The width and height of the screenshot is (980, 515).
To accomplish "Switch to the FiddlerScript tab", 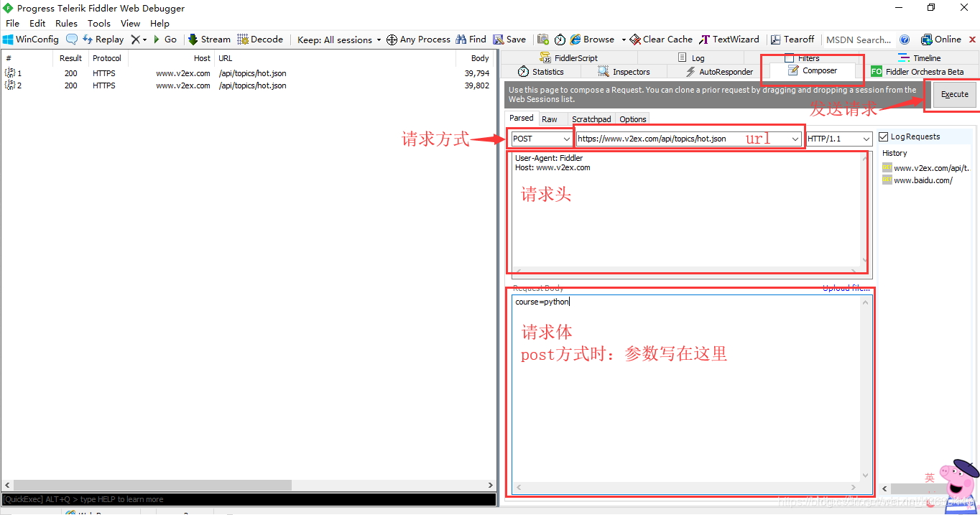I will (568, 58).
